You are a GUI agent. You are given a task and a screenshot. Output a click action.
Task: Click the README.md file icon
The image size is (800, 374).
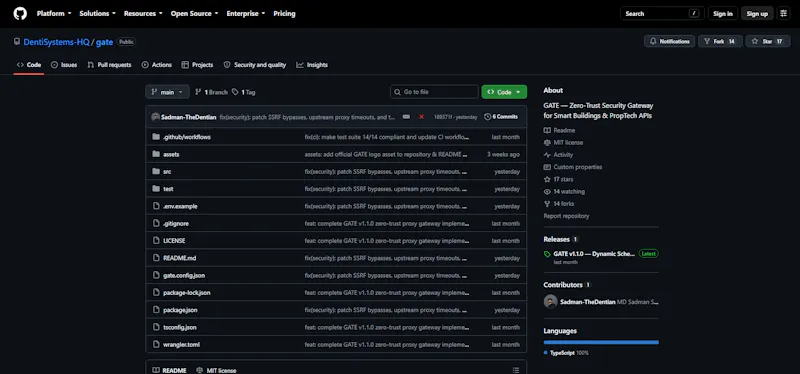pyautogui.click(x=156, y=258)
